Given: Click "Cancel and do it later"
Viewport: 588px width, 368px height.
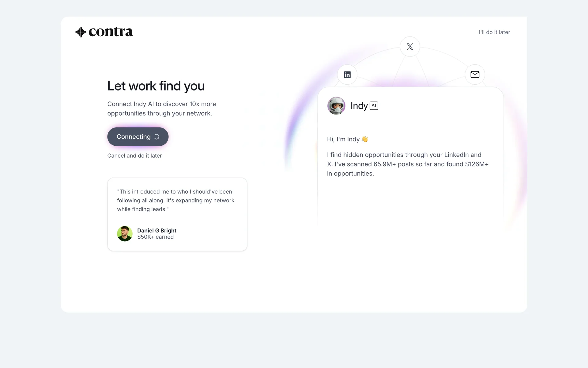Looking at the screenshot, I should [x=134, y=156].
